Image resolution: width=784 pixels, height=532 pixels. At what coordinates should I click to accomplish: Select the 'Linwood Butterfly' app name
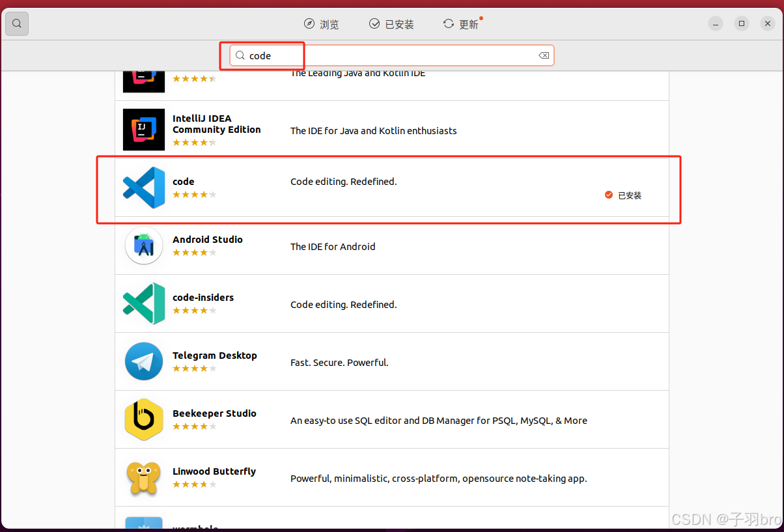coord(214,471)
